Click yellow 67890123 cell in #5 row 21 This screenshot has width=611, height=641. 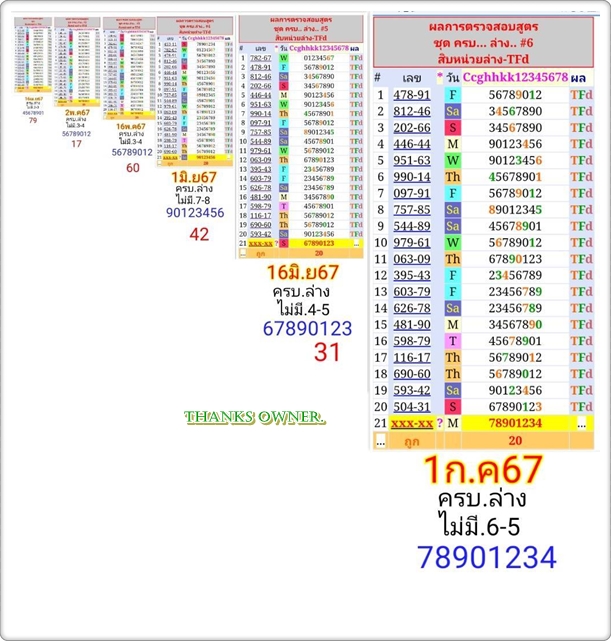[319, 243]
